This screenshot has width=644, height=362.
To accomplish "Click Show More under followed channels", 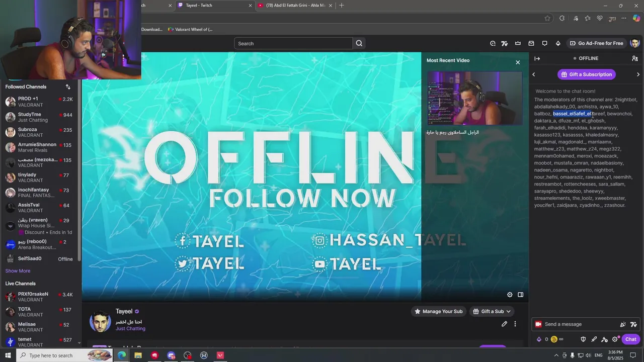I will coord(18,271).
